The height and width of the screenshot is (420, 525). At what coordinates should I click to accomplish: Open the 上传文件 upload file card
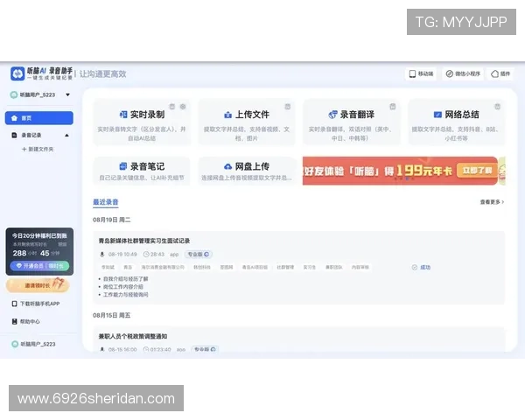(x=247, y=122)
